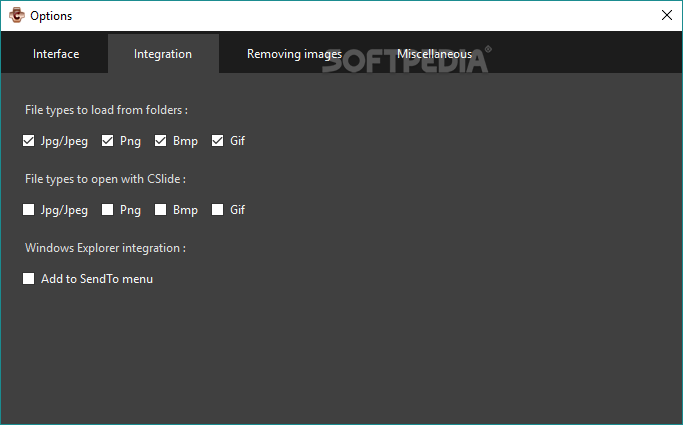The image size is (683, 425).
Task: Enable Bmp to open with CSlide
Action: click(160, 210)
